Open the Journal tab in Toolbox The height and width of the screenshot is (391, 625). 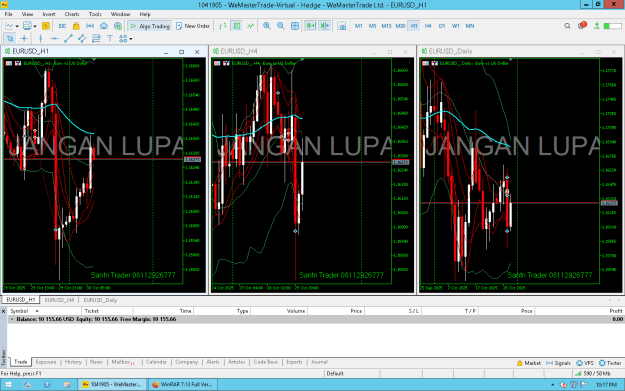pos(319,362)
